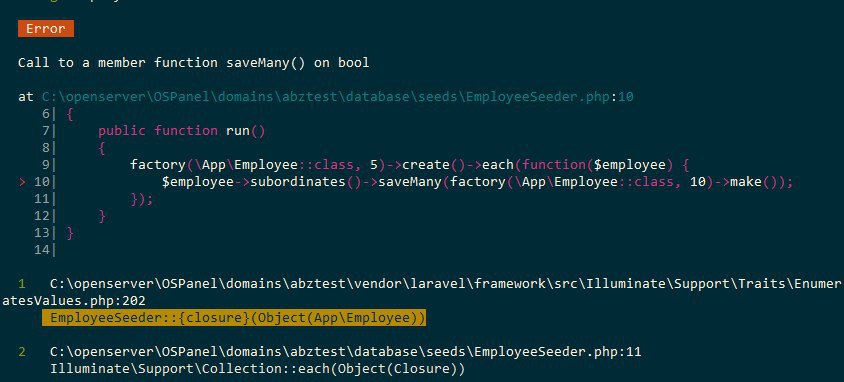Click stack frame 1 path with Illuminate\Support\Traits

point(445,284)
